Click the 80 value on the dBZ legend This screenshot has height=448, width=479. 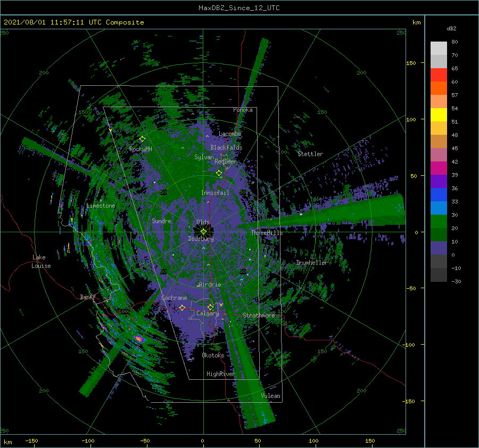tap(455, 42)
